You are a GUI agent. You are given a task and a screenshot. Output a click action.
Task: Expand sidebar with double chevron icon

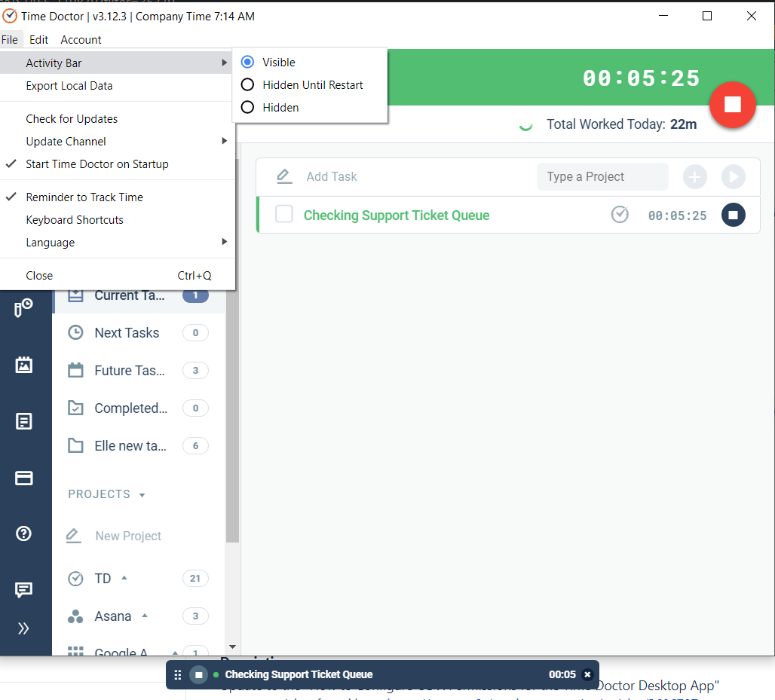23,628
